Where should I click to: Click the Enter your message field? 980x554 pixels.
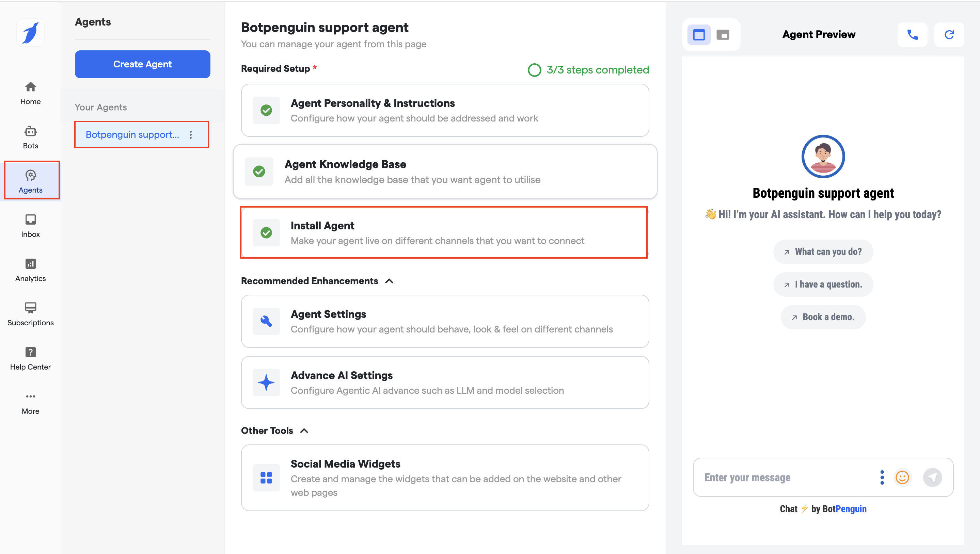point(784,477)
